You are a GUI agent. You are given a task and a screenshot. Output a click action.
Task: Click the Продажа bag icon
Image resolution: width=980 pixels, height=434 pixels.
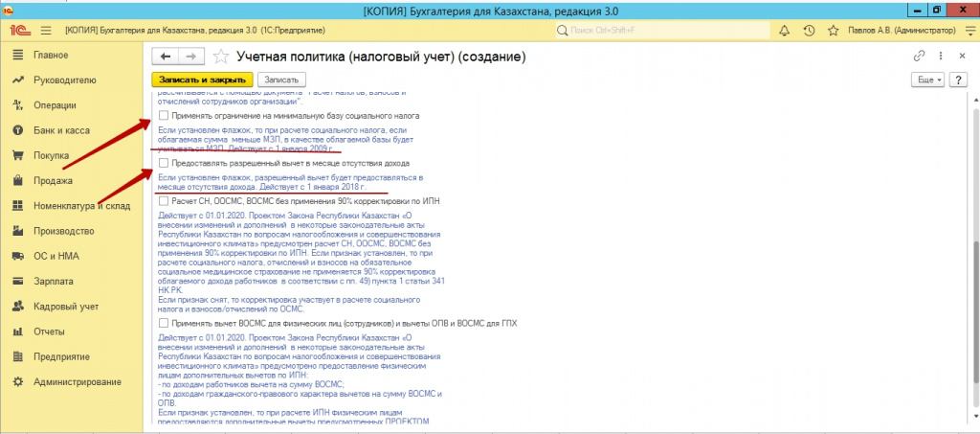18,181
